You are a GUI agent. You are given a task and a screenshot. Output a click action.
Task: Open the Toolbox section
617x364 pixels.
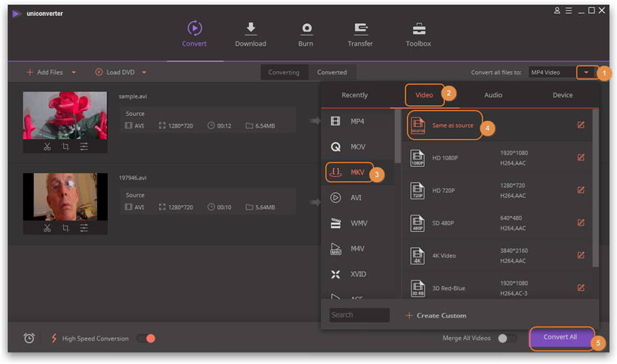click(x=418, y=34)
